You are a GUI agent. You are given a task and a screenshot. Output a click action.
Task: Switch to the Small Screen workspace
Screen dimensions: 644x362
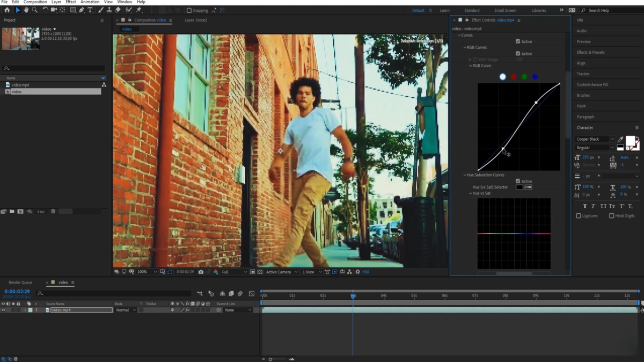tap(506, 10)
